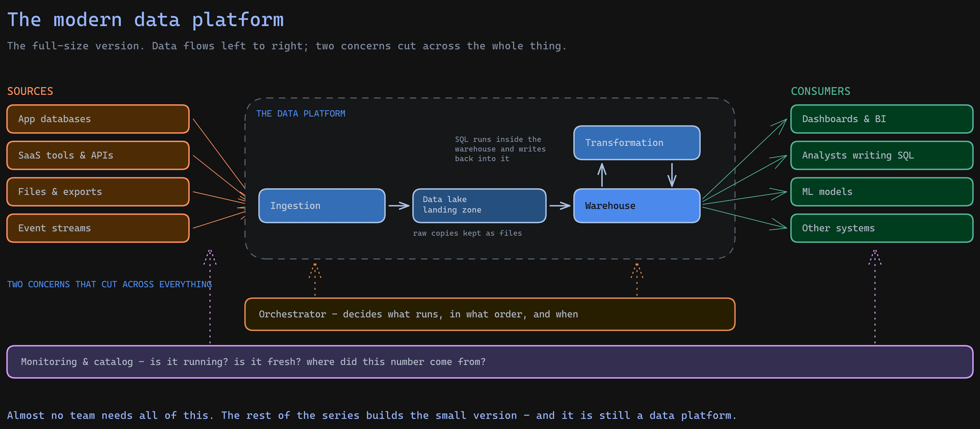The image size is (980, 429).
Task: Click the "THE DATA PLATFORM" label
Action: 301,114
